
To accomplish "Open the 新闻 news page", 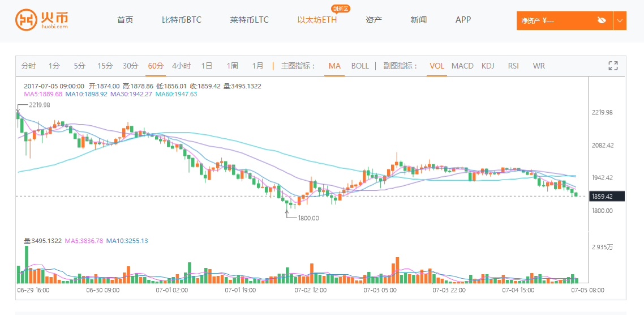I will (418, 20).
